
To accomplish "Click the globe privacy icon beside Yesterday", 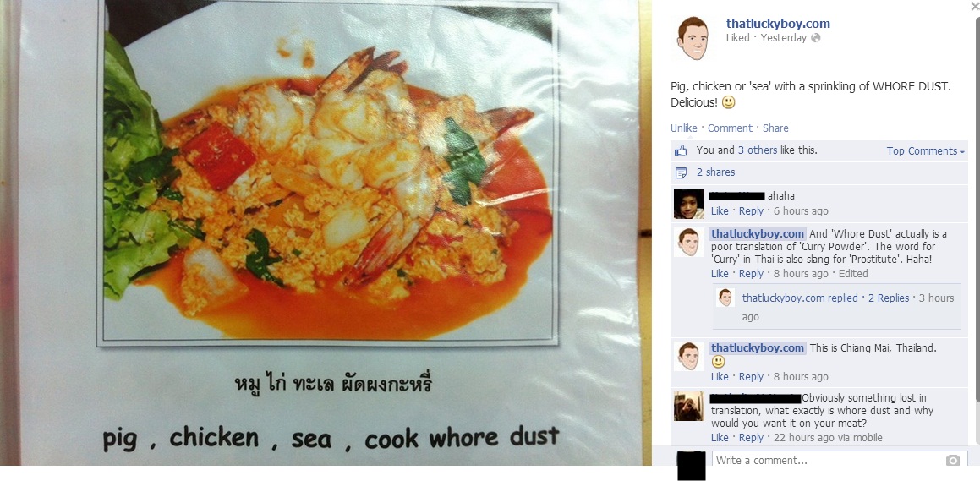I will [815, 38].
